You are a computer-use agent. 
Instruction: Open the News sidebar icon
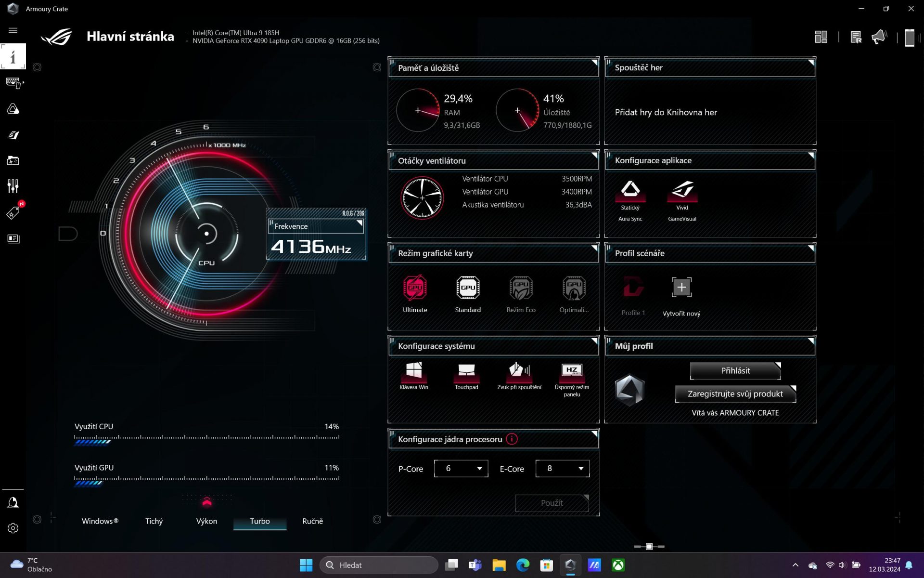pos(13,238)
